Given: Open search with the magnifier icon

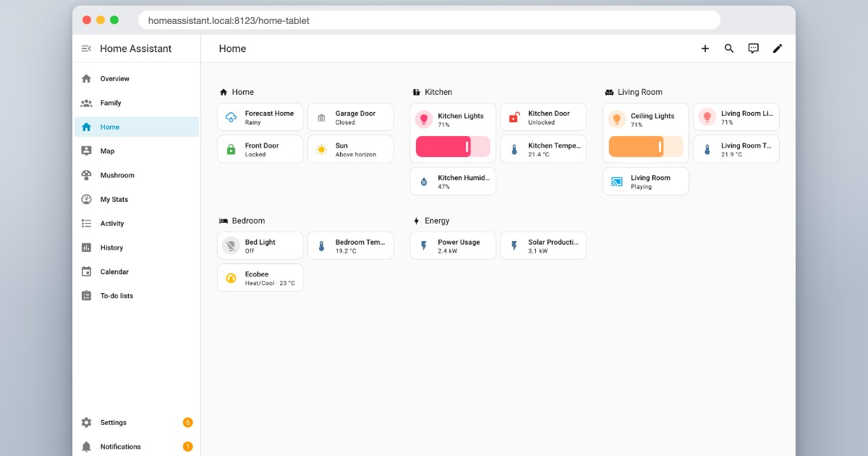Looking at the screenshot, I should [x=729, y=48].
